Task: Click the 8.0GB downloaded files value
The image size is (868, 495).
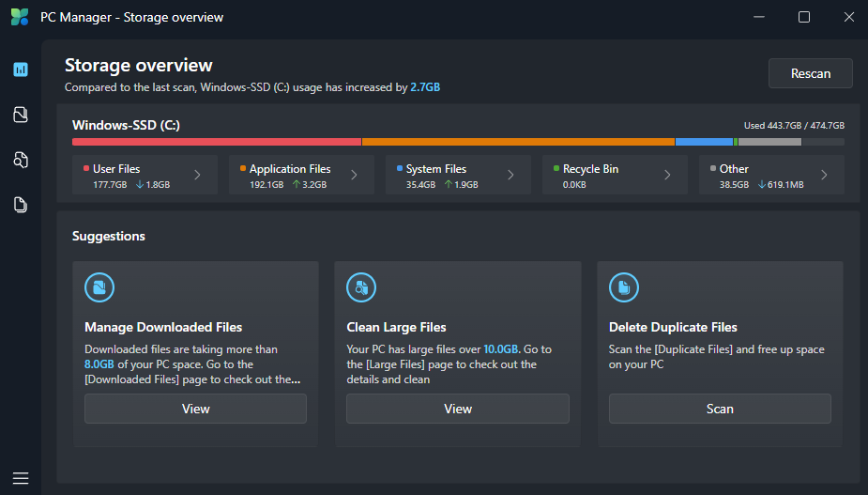Action: [99, 364]
